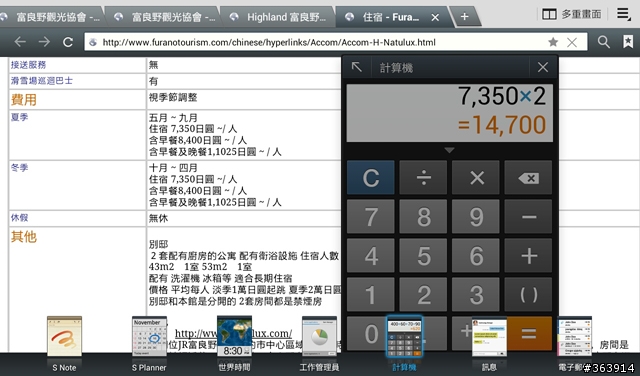Tap the plus key on the calculator
The width and height of the screenshot is (640, 376).
528,256
